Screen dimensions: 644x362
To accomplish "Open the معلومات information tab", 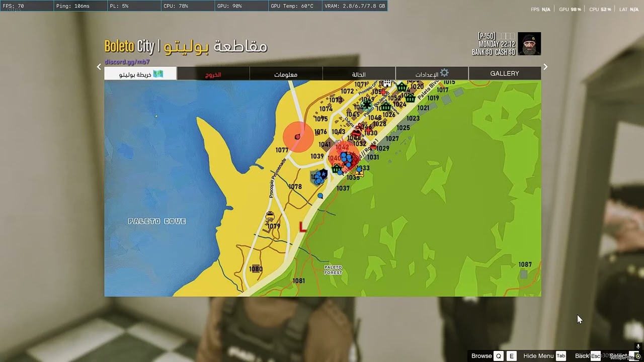I will (x=286, y=74).
